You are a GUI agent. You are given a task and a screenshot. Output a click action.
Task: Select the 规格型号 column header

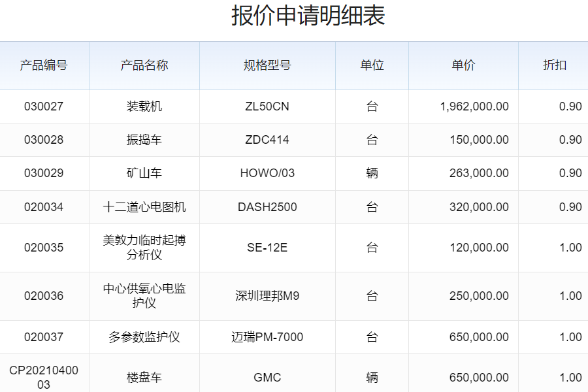pos(267,65)
